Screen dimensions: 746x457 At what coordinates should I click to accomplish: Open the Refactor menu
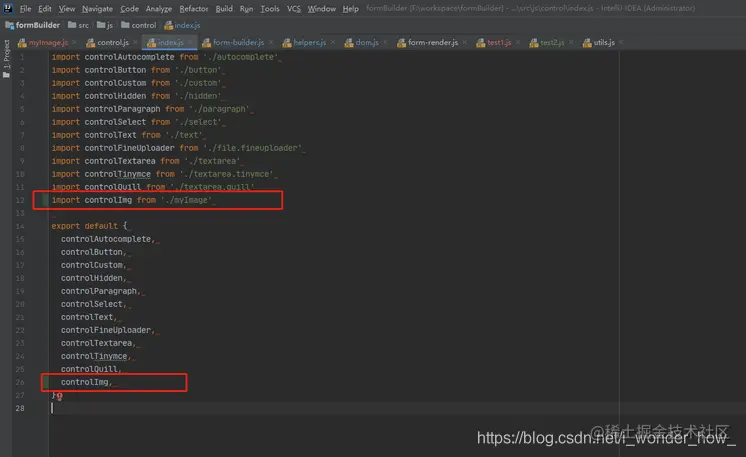tap(194, 9)
